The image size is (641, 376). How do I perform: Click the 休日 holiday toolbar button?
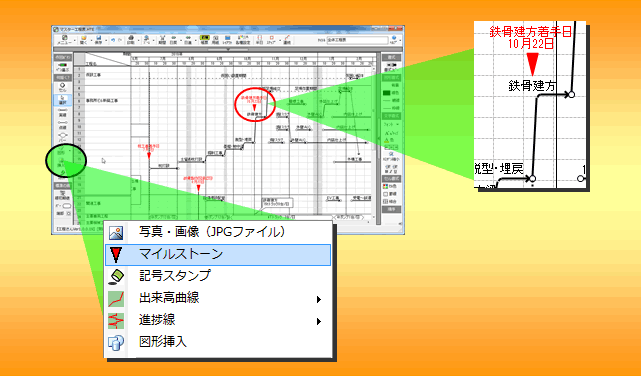[259, 40]
